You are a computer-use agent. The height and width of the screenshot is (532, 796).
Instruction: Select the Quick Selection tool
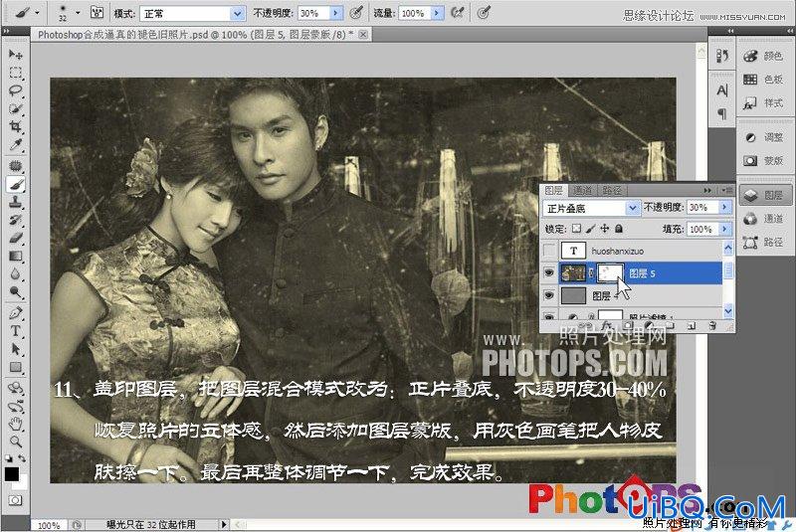(x=16, y=109)
